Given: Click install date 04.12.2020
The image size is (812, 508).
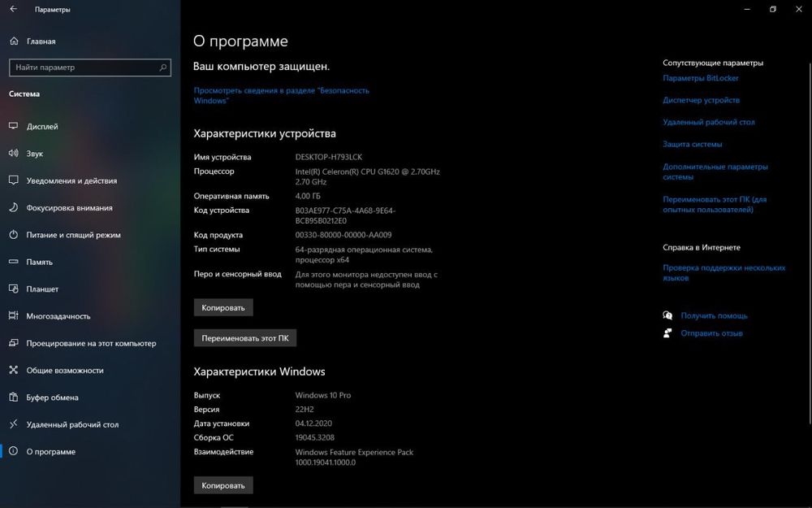Looking at the screenshot, I should (x=313, y=423).
